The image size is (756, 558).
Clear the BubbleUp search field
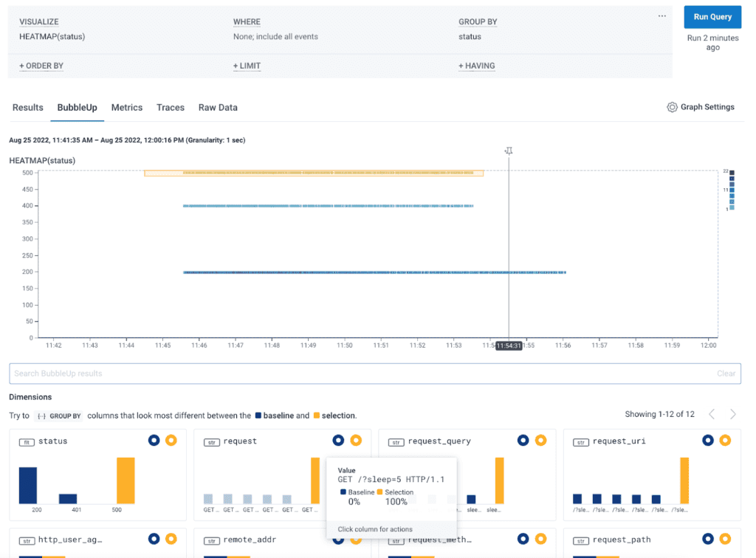(x=726, y=373)
